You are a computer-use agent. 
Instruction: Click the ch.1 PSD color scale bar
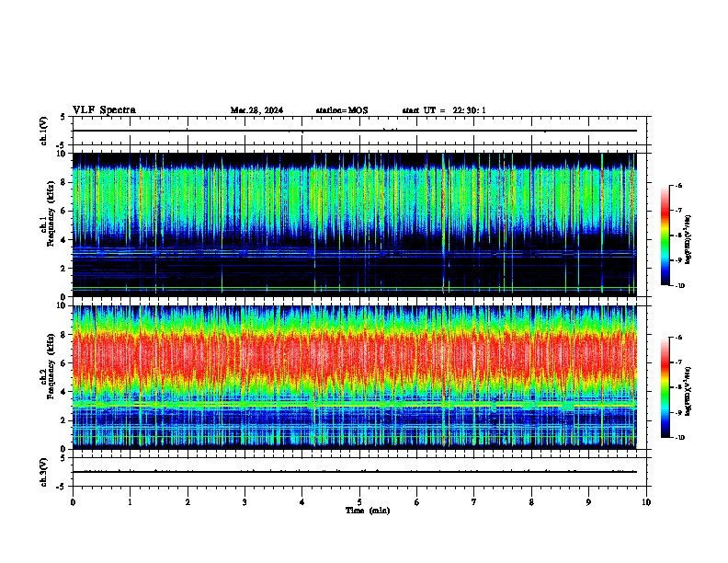coord(665,236)
